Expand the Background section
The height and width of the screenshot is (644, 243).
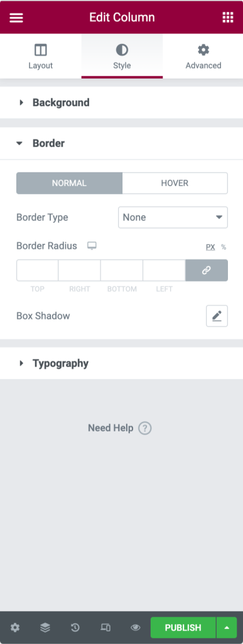[x=121, y=103]
